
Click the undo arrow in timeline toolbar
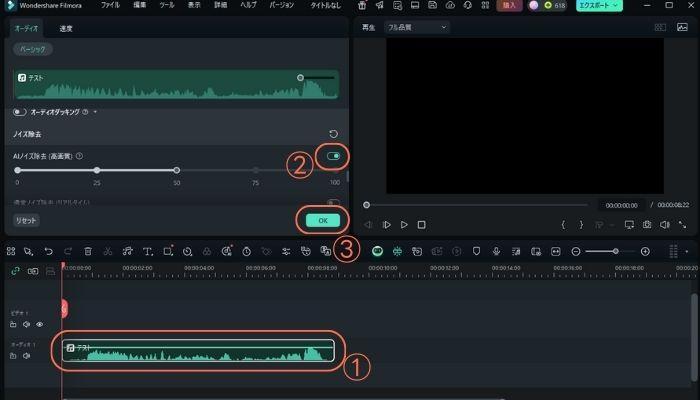point(49,252)
